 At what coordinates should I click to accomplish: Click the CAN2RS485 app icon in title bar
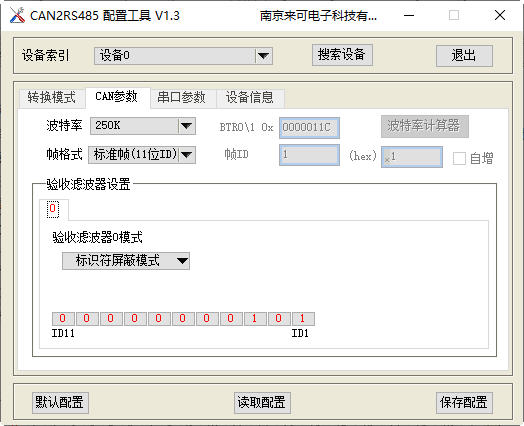point(17,15)
